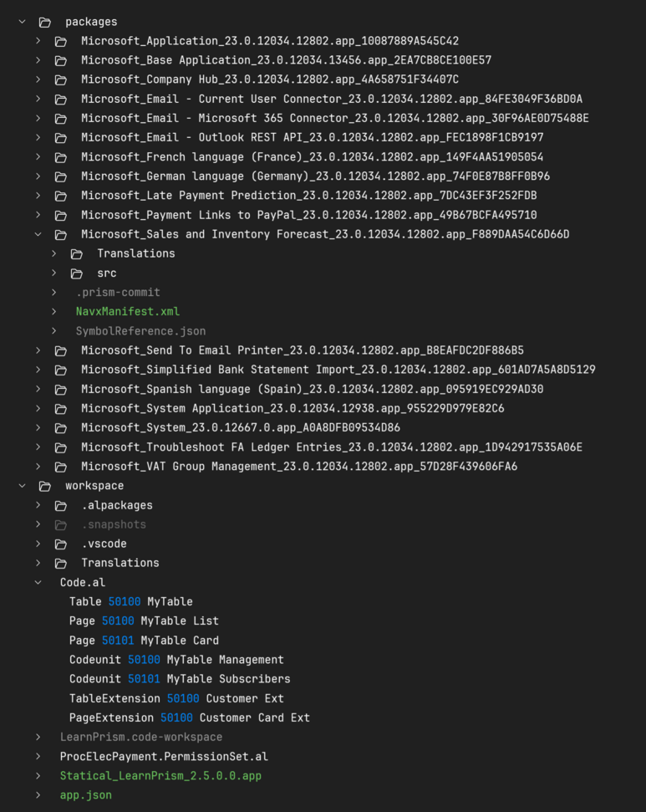Select PageExtension 50100 Customer Card Ext
Screen dimensions: 646x812
coord(190,718)
